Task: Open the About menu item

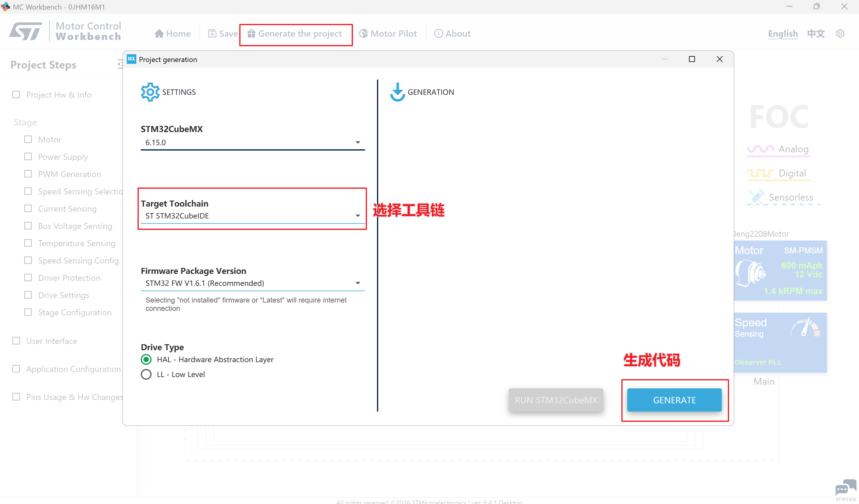Action: click(452, 33)
